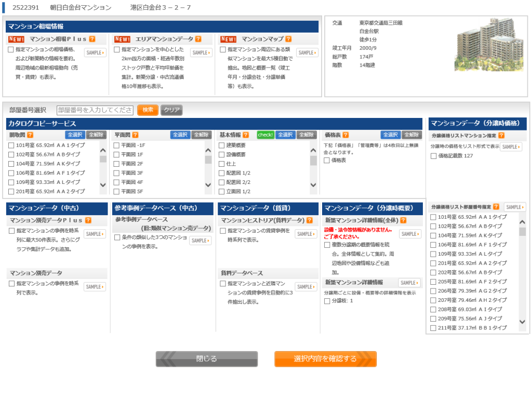
Task: Click help icon beside 価格表 heading
Action: [345, 135]
